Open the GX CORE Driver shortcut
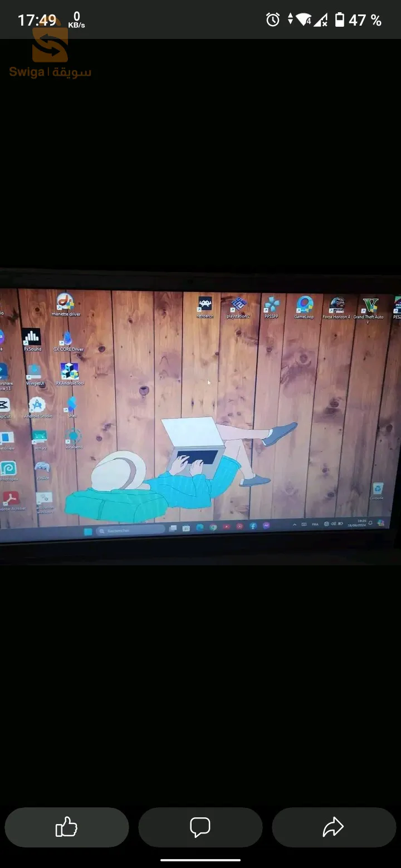This screenshot has width=401, height=868. 68,340
